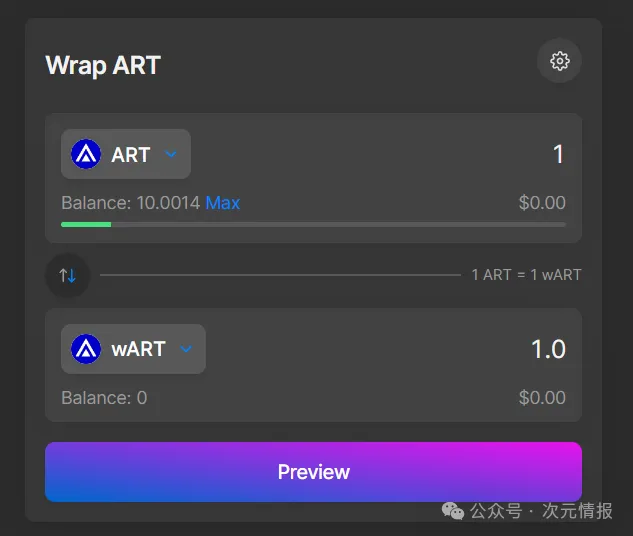Viewport: 633px width, 536px height.
Task: Click the ART token name label
Action: 131,154
